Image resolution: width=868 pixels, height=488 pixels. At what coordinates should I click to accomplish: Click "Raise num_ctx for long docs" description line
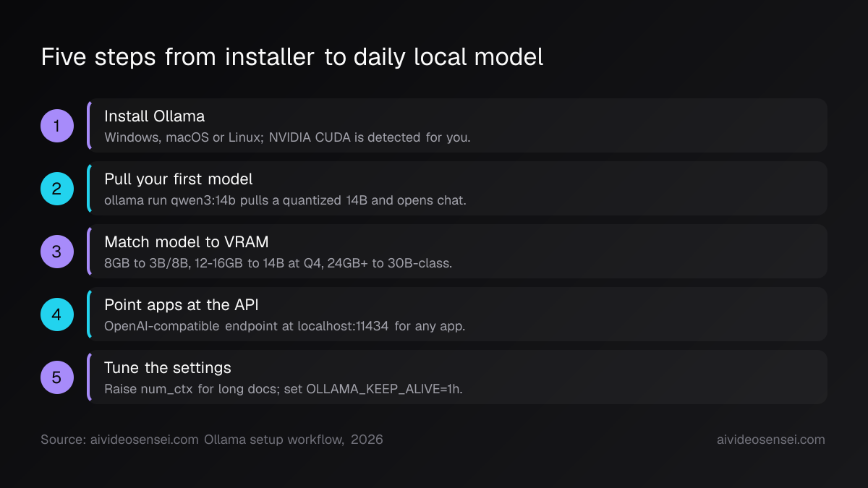pos(284,389)
